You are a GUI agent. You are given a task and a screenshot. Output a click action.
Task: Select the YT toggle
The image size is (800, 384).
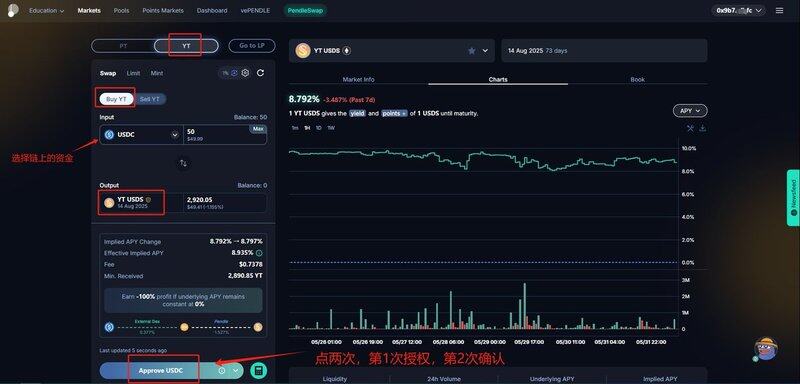pyautogui.click(x=186, y=46)
